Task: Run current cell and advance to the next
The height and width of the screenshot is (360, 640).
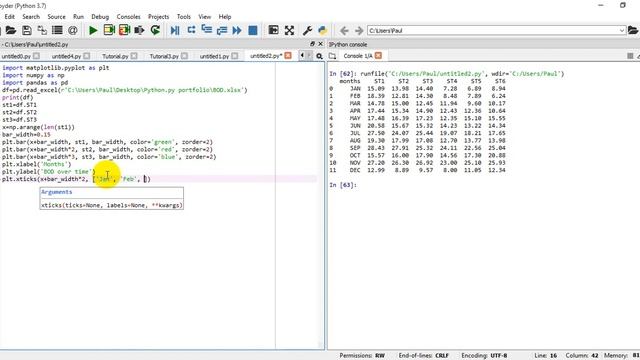Action: click(124, 30)
